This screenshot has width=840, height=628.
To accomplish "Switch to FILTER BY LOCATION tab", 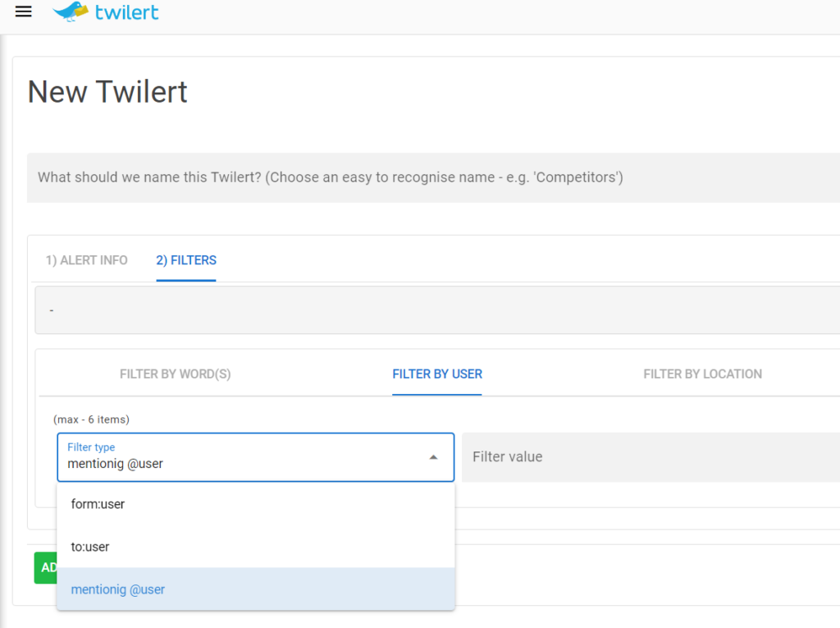I will point(702,374).
